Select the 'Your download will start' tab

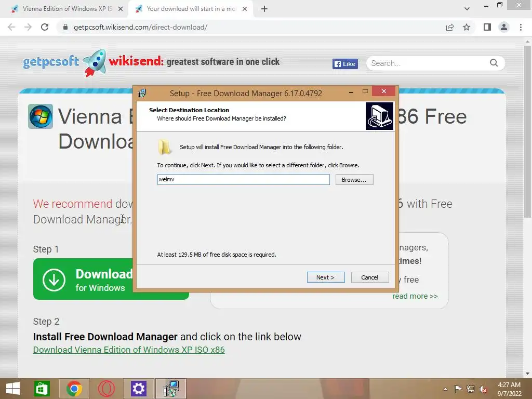point(190,9)
